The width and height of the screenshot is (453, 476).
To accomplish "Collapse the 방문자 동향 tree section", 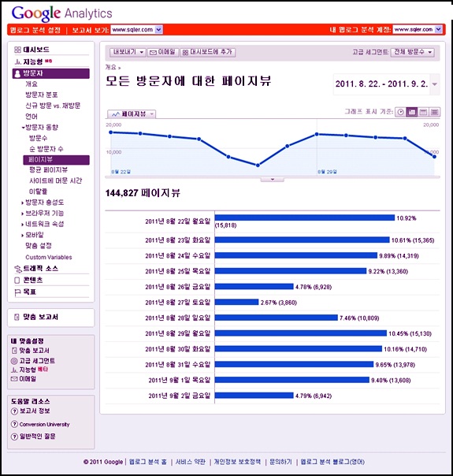I will (x=23, y=128).
